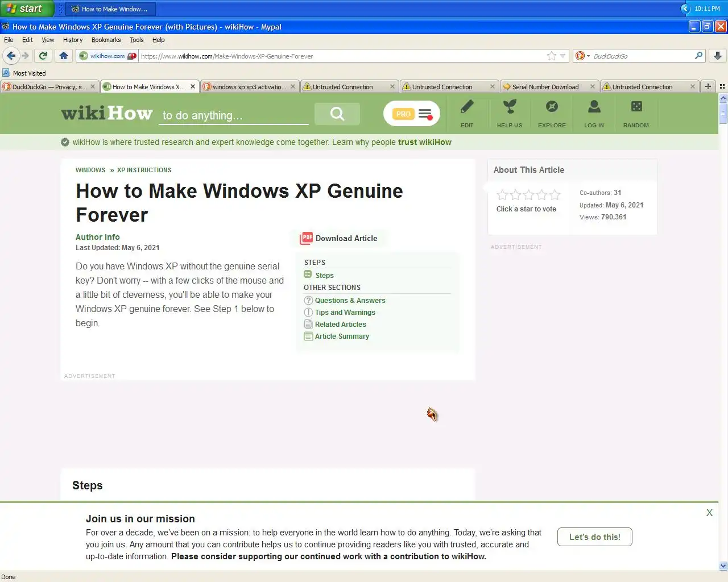This screenshot has width=728, height=582.
Task: Switch to the DuckDuckGo — Privacy tab
Action: (x=49, y=86)
